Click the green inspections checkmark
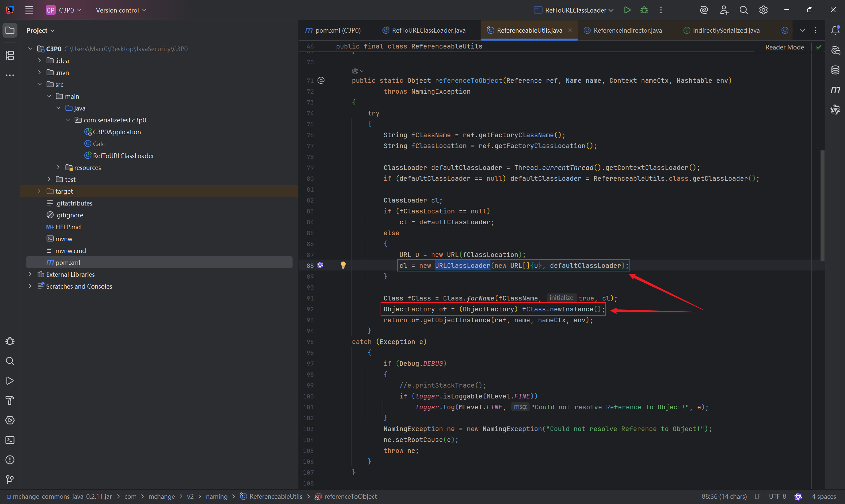The height and width of the screenshot is (504, 845). click(x=819, y=47)
